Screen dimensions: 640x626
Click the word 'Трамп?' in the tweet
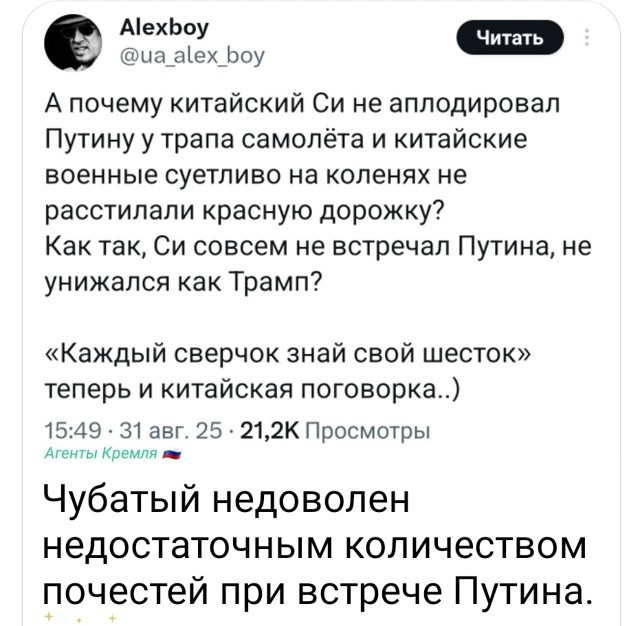[x=276, y=282]
